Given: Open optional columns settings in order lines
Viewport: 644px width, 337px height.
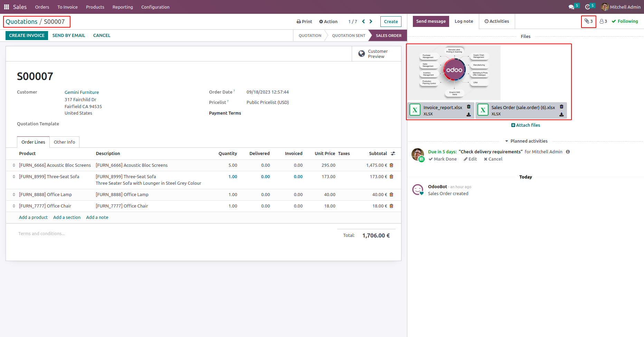Looking at the screenshot, I should (x=393, y=154).
